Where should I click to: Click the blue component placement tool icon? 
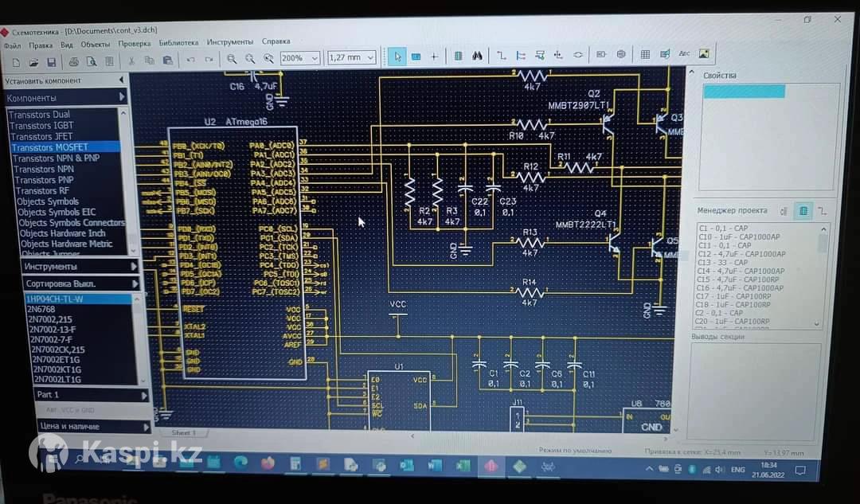point(416,57)
